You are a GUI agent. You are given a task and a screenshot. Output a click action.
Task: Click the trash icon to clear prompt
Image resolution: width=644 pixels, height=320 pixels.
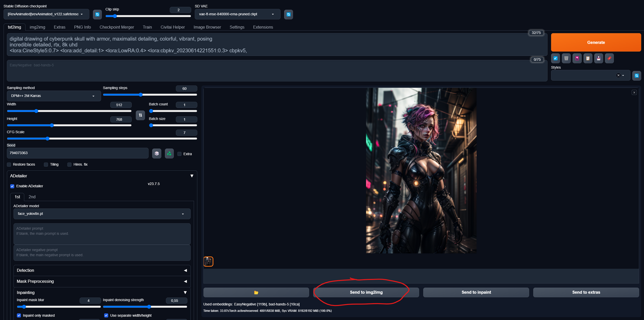(566, 58)
